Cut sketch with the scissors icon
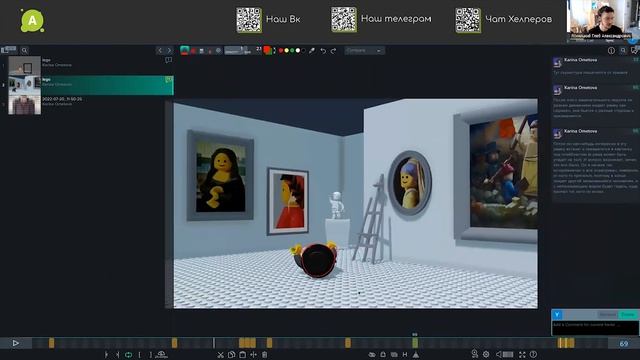The width and height of the screenshot is (640, 360). 220,355
